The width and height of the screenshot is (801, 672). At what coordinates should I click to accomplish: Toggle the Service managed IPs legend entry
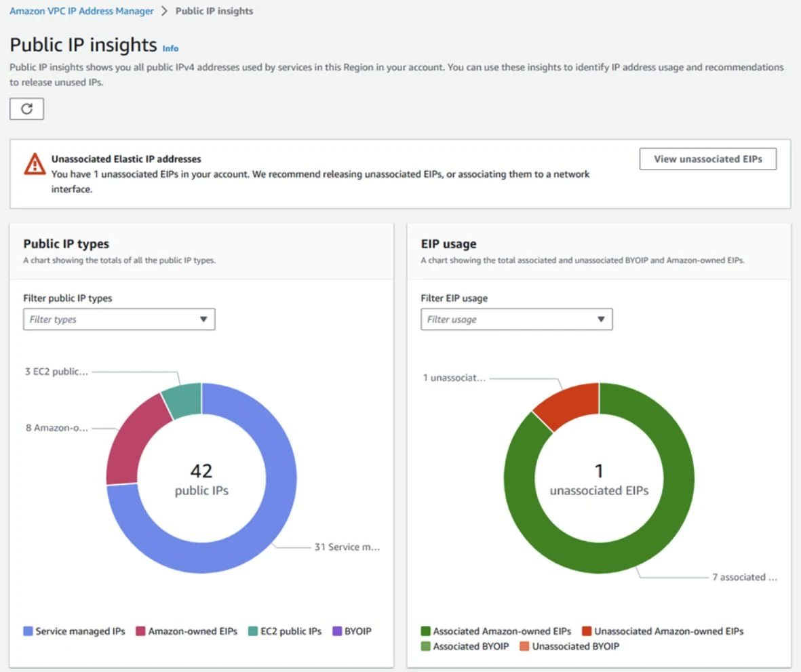click(73, 631)
